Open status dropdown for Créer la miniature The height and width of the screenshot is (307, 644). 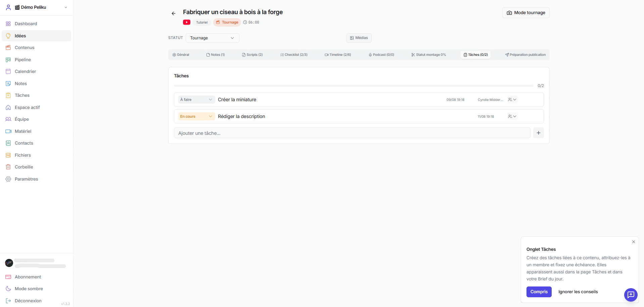[x=196, y=100]
